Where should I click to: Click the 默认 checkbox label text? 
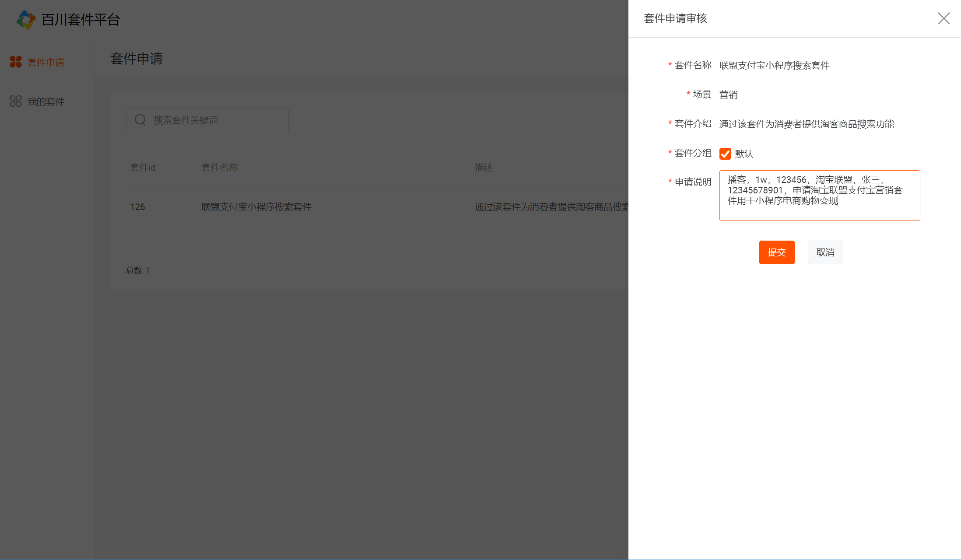(744, 154)
